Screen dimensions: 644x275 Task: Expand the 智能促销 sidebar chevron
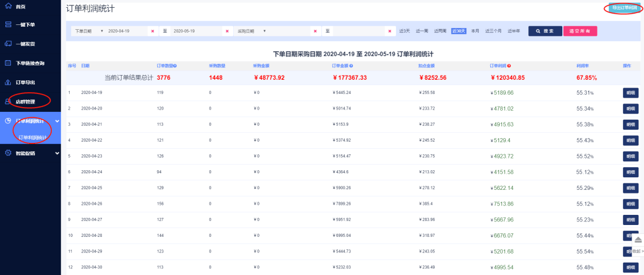pyautogui.click(x=57, y=153)
